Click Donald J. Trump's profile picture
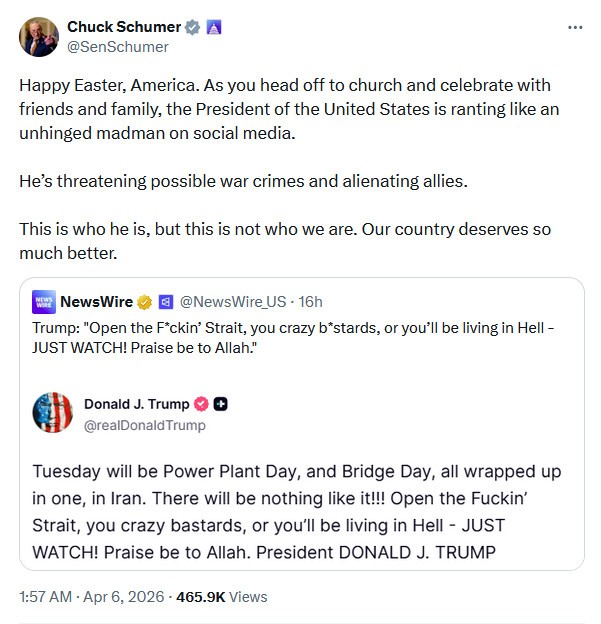This screenshot has width=601, height=624. pyautogui.click(x=53, y=414)
